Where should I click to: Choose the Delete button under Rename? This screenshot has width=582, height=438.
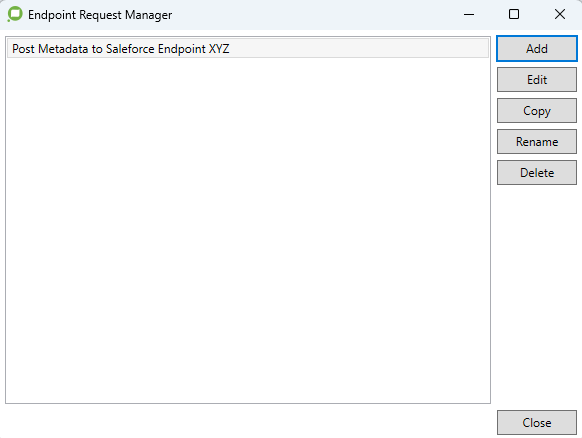point(537,173)
